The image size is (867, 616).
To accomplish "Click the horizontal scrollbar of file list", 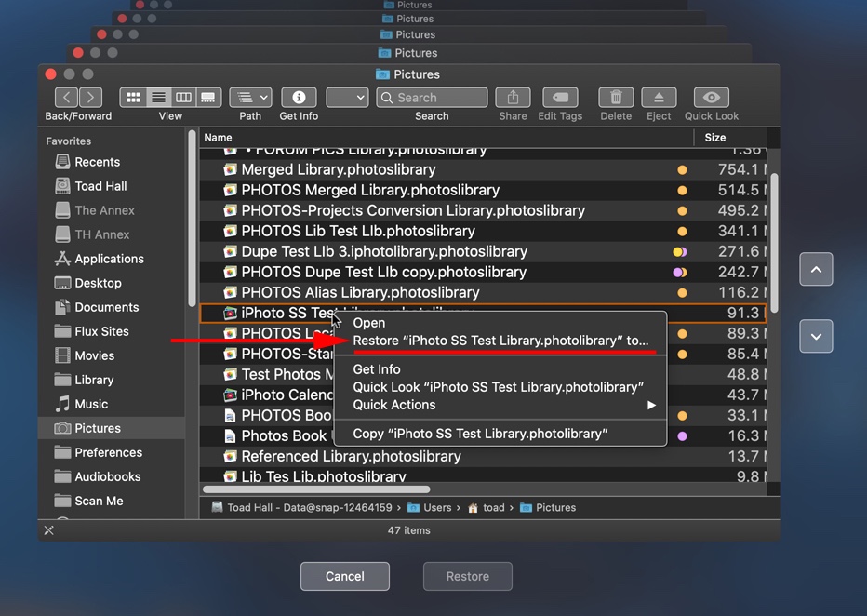I will pyautogui.click(x=316, y=489).
